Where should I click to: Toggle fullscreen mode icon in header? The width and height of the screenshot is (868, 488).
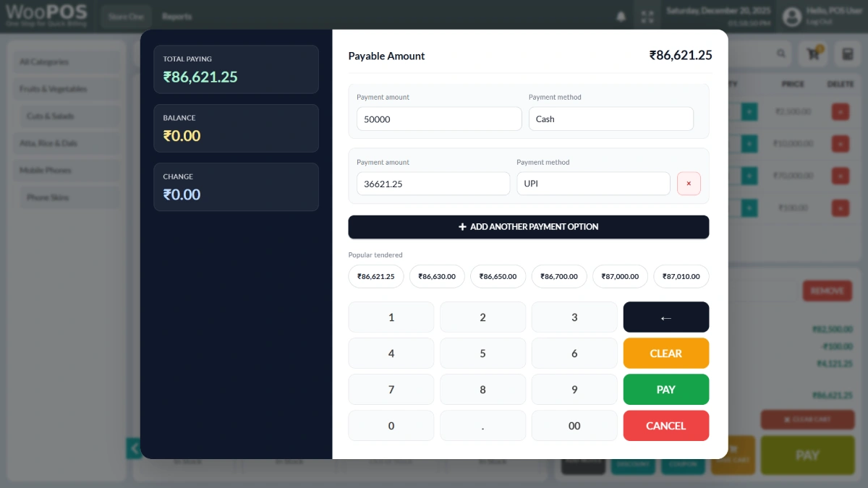click(647, 16)
